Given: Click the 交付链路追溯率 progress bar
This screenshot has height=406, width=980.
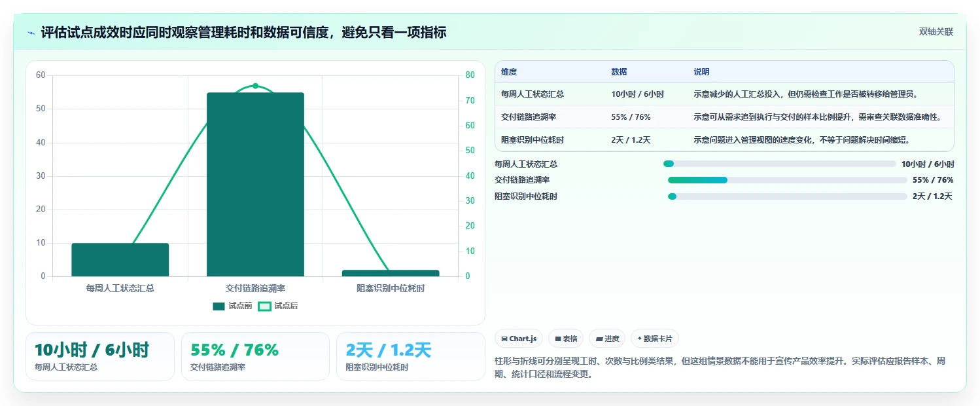Looking at the screenshot, I should pyautogui.click(x=787, y=180).
